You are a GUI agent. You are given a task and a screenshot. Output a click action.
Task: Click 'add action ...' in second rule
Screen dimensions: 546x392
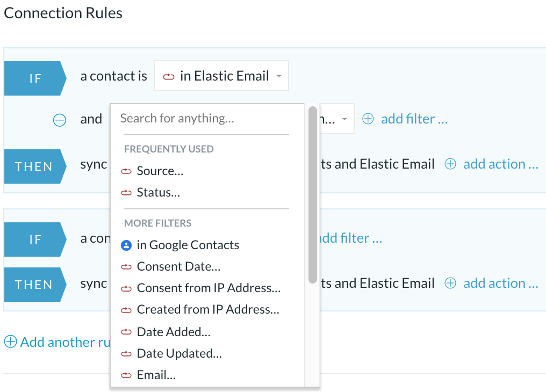pyautogui.click(x=501, y=283)
